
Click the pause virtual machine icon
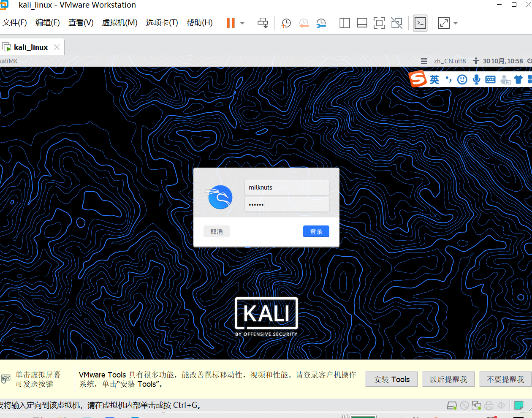coord(231,23)
